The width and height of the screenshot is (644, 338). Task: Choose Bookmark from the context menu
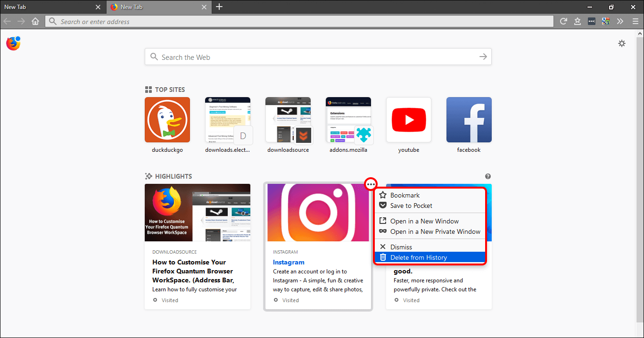[430, 195]
